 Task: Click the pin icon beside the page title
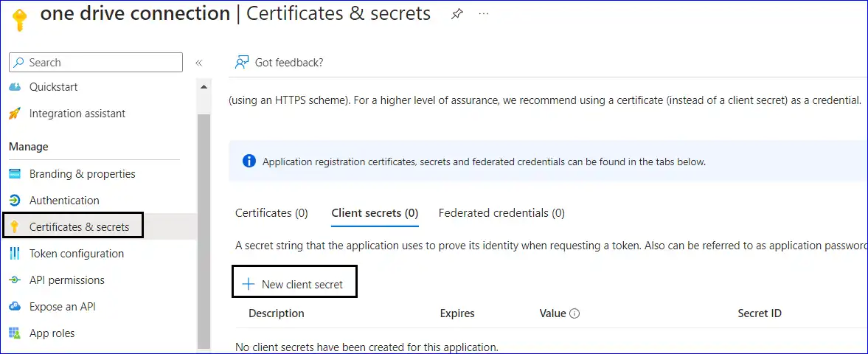(457, 15)
